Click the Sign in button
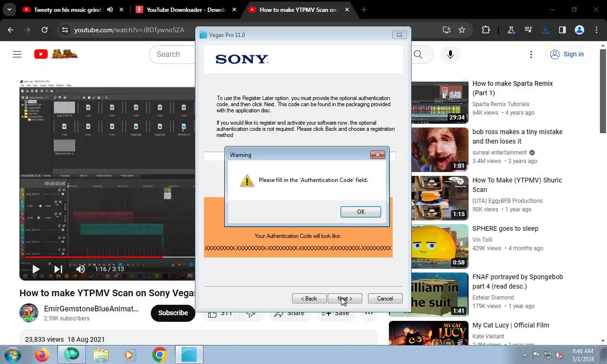Image resolution: width=607 pixels, height=364 pixels. [x=567, y=54]
